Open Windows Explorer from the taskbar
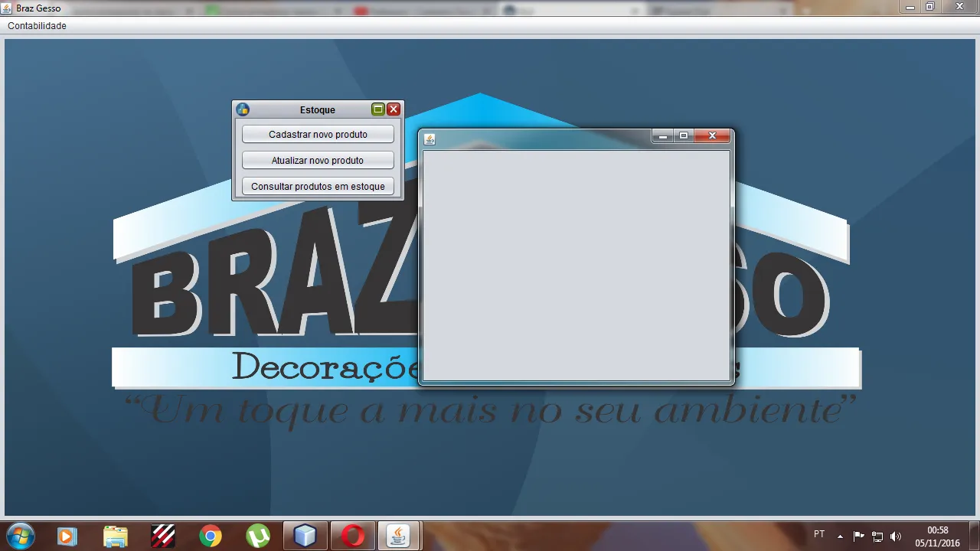This screenshot has height=551, width=980. coord(116,536)
